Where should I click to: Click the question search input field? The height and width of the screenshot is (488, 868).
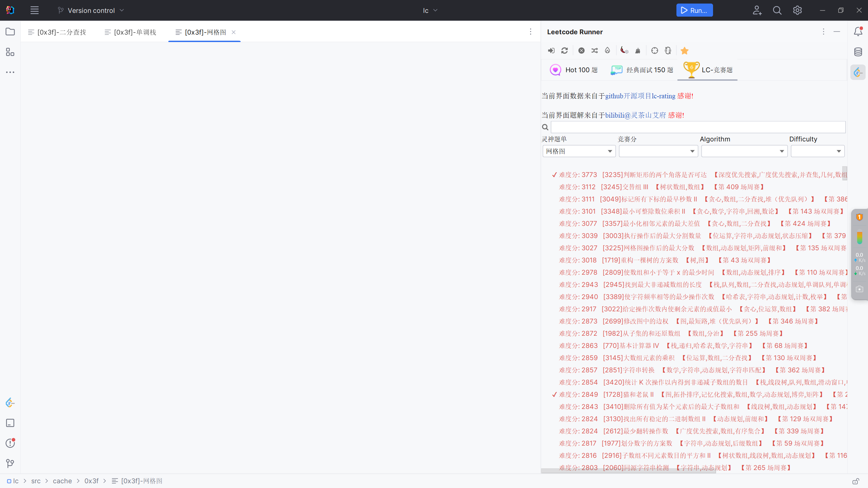point(698,127)
